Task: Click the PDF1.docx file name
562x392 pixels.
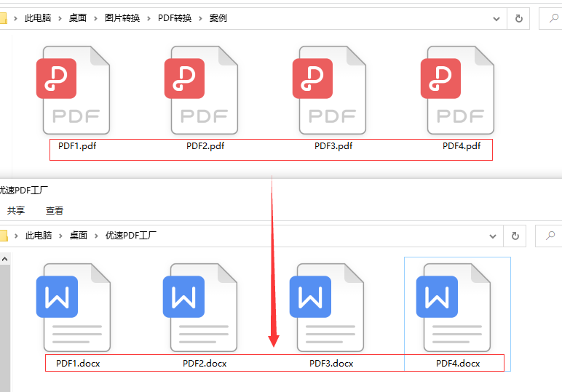Action: coord(78,364)
